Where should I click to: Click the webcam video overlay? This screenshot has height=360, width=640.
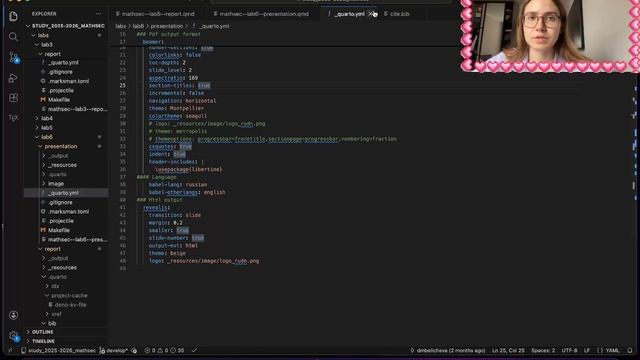click(x=550, y=36)
